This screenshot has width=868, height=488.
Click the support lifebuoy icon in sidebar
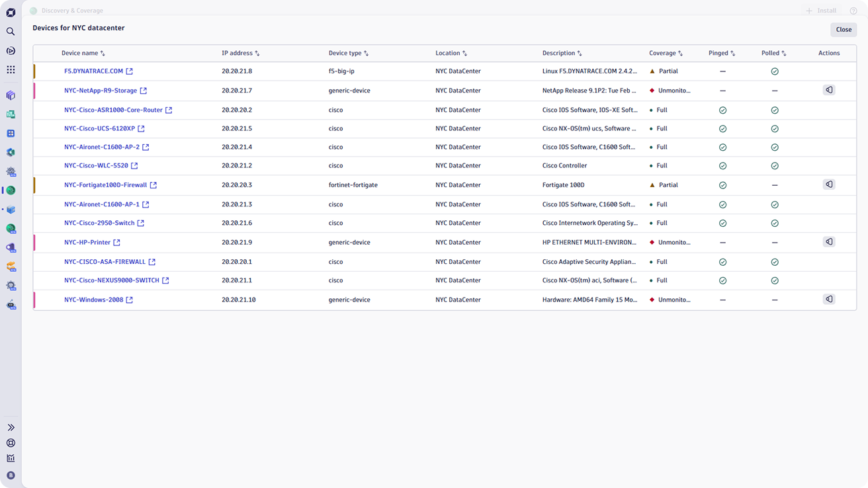click(x=11, y=443)
